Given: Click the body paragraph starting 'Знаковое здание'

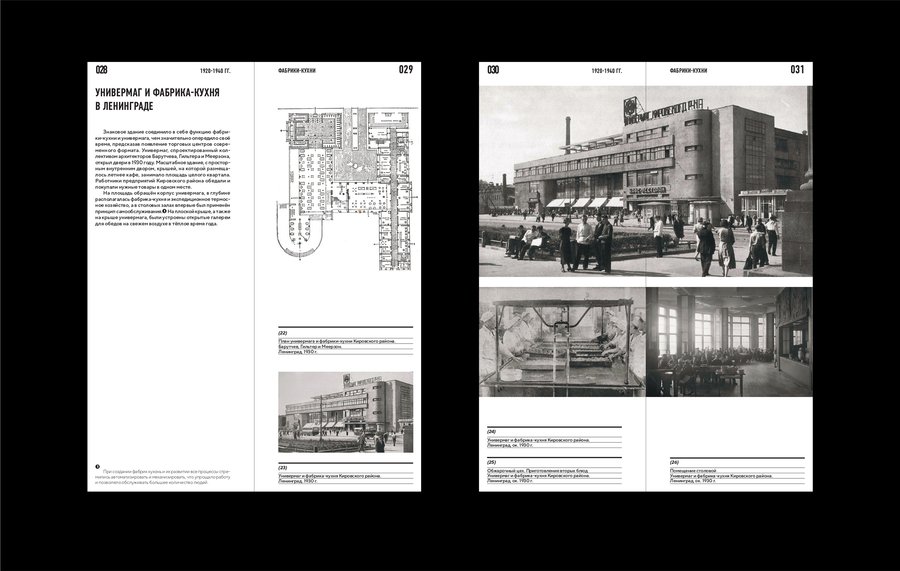Looking at the screenshot, I should (163, 159).
